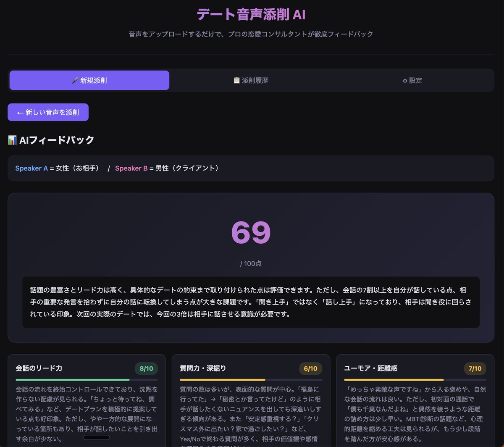The width and height of the screenshot is (504, 447).
Task: Click the overall feedback summary paragraph
Action: [x=251, y=302]
